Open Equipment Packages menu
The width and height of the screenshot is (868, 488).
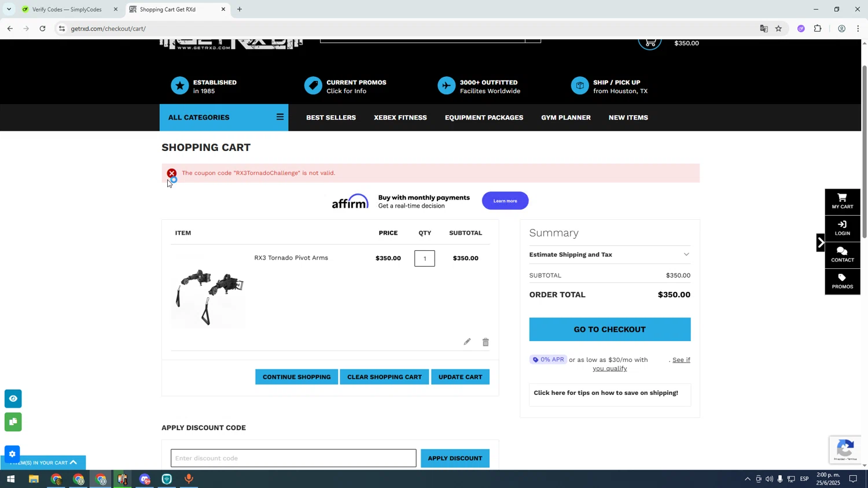tap(484, 118)
